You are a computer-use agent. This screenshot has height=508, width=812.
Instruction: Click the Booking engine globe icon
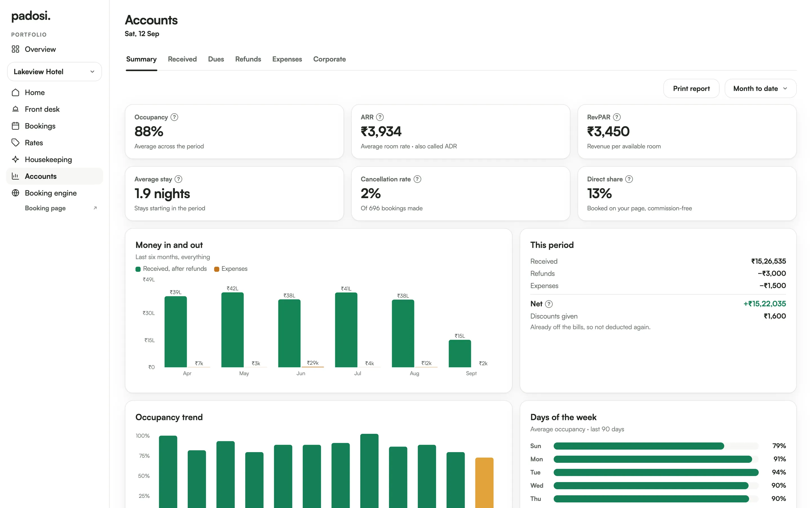(16, 193)
